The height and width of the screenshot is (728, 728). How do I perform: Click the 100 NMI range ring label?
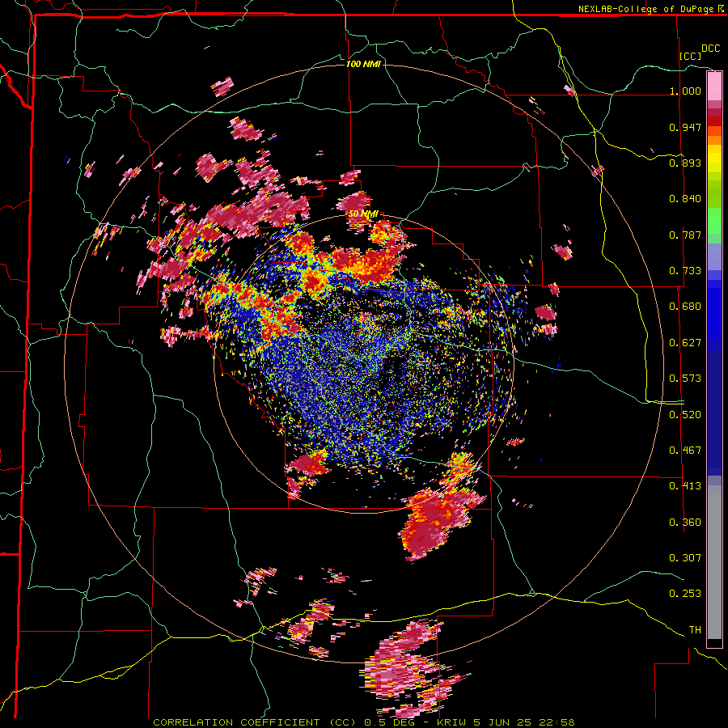(363, 64)
